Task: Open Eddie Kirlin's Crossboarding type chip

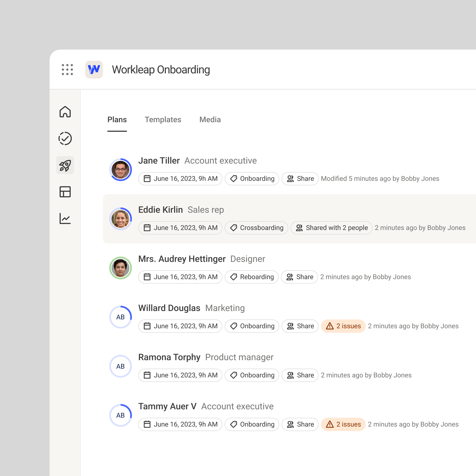Action: point(256,228)
